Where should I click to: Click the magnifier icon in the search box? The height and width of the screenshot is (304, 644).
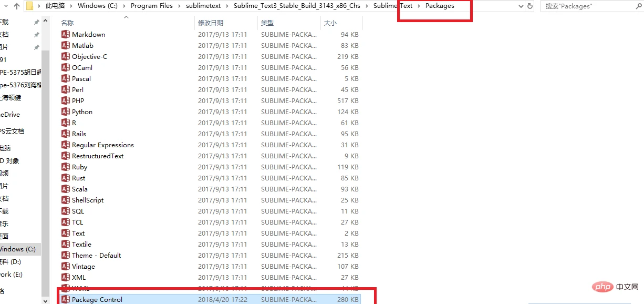tap(638, 6)
